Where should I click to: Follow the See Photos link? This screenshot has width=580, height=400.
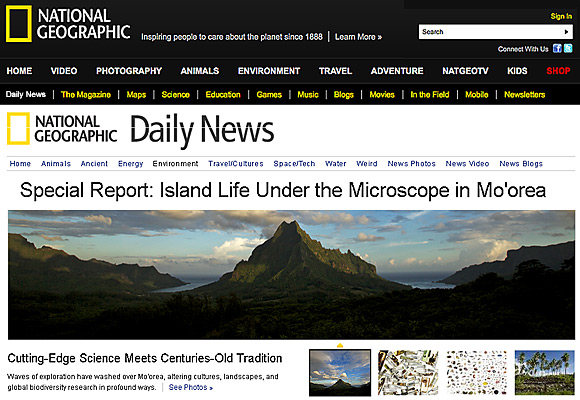(191, 387)
